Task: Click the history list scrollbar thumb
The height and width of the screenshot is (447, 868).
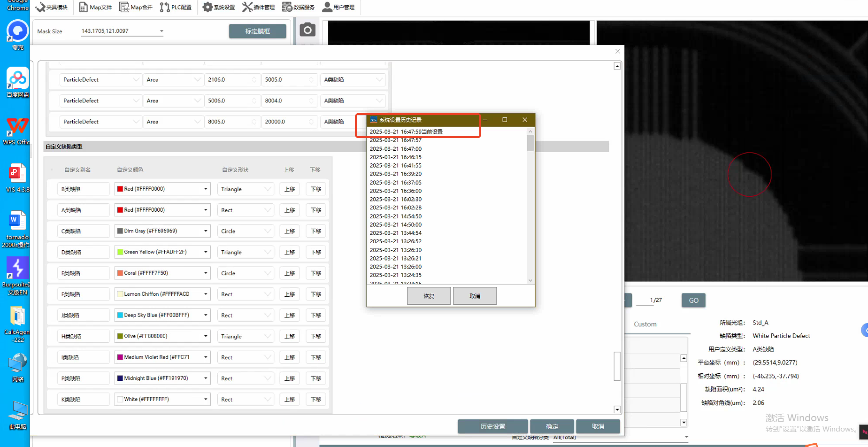Action: (x=530, y=143)
